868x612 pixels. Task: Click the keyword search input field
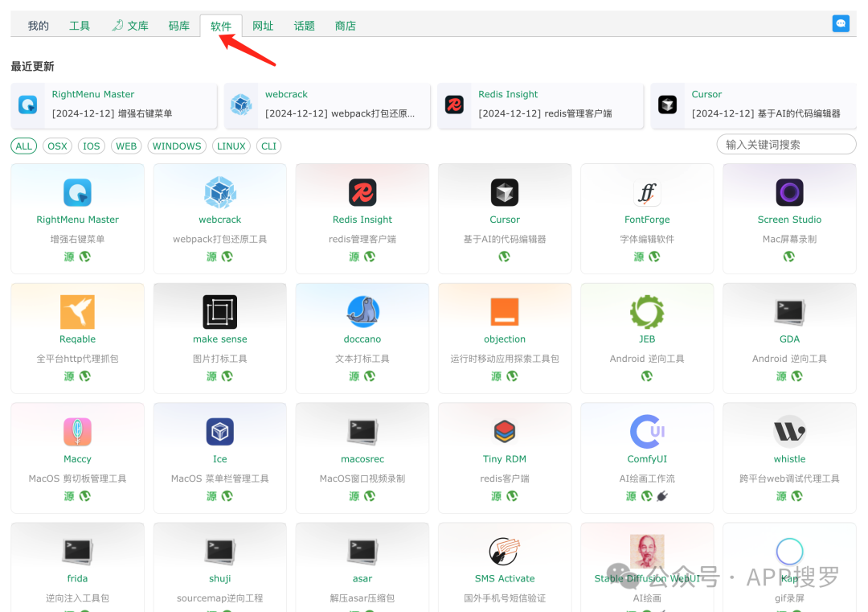[786, 145]
